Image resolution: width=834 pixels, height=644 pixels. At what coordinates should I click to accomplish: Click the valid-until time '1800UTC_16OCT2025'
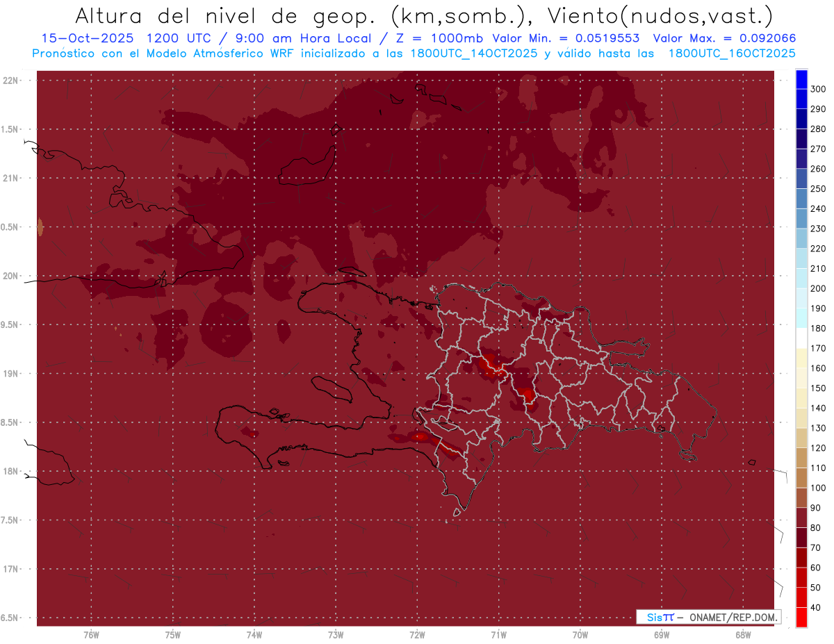[732, 53]
